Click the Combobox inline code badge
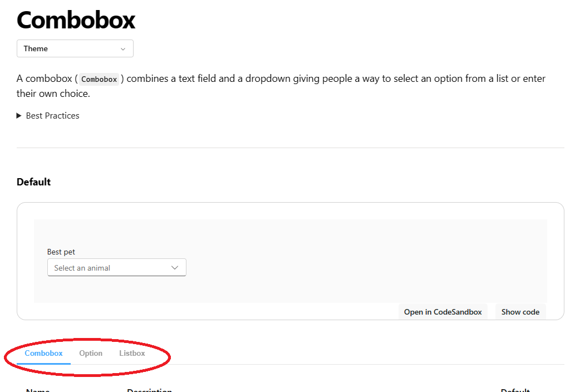The image size is (580, 392). [99, 79]
